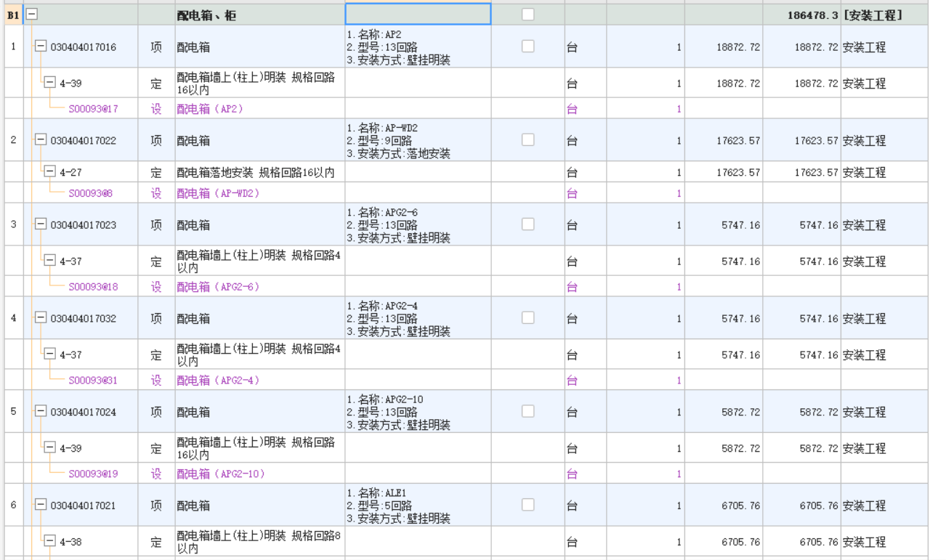Collapse the 4-38 quota node
The width and height of the screenshot is (946, 560).
pos(49,541)
